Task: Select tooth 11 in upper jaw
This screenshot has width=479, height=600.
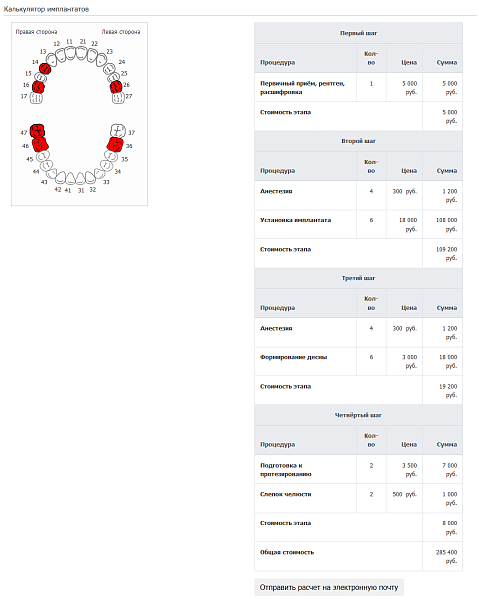Action: pyautogui.click(x=70, y=54)
